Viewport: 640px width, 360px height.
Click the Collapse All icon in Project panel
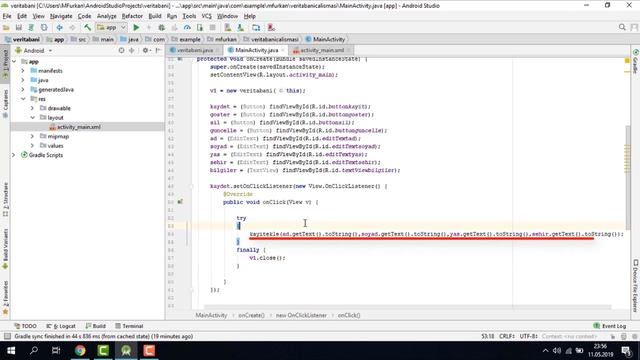(x=131, y=51)
